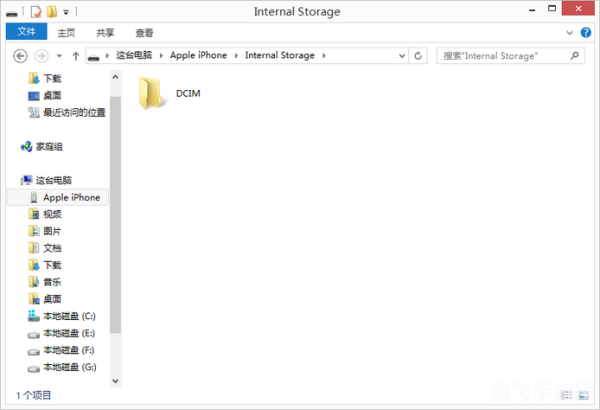The image size is (600, 410).
Task: Open the recent locations dropdown arrow
Action: 59,55
